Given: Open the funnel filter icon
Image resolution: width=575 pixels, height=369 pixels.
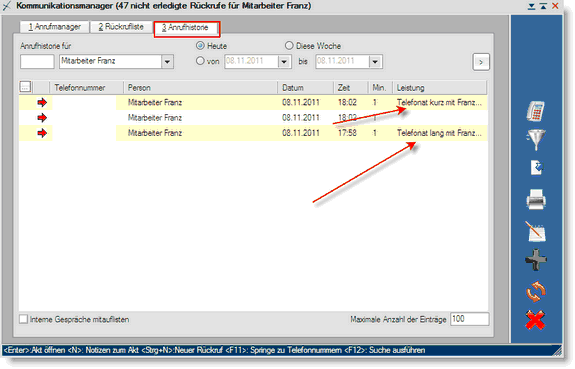Looking at the screenshot, I should 535,139.
